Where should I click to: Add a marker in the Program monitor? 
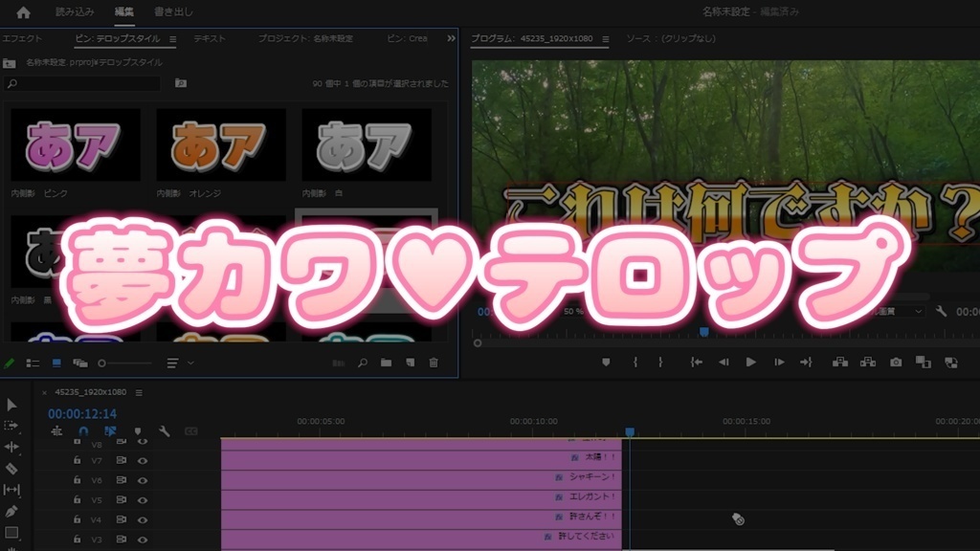point(605,362)
